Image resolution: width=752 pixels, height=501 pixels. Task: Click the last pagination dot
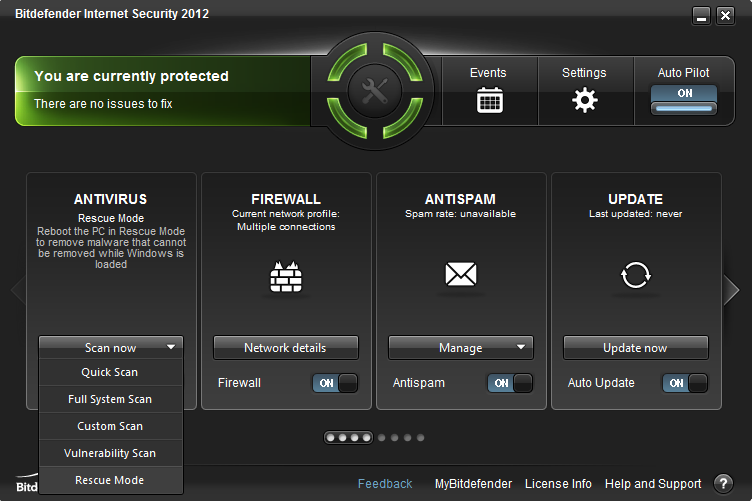[x=420, y=437]
